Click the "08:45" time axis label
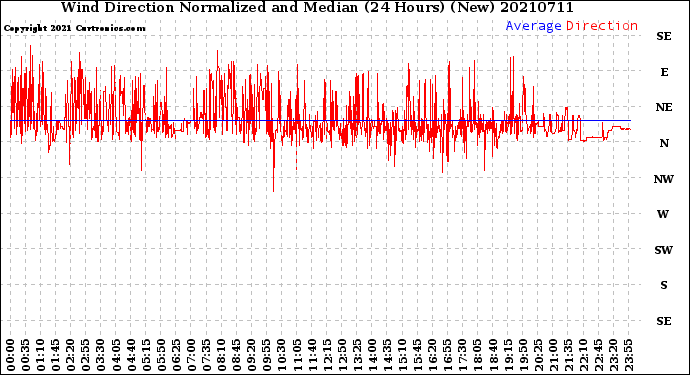This screenshot has width=690, height=375. pyautogui.click(x=236, y=355)
